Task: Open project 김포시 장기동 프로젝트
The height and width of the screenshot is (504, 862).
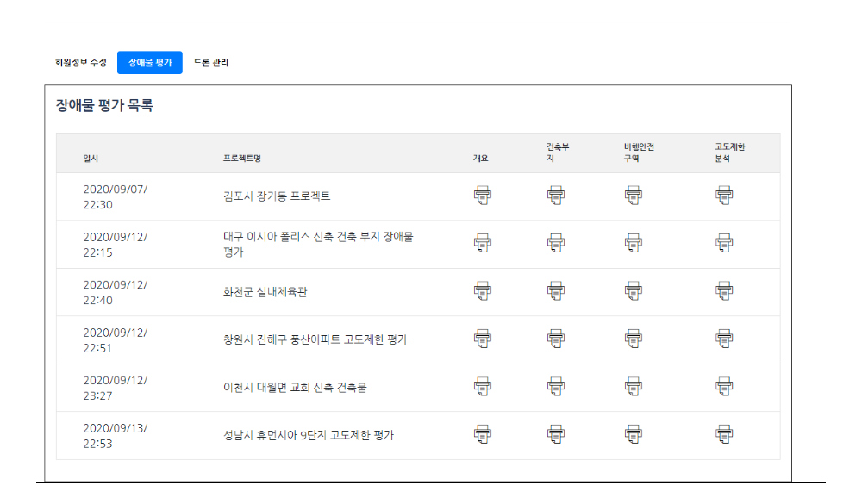Action: coord(277,196)
